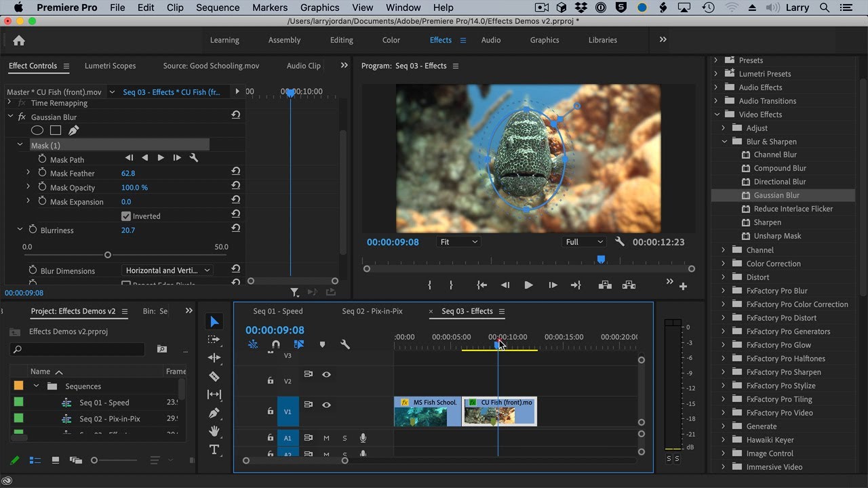
Task: Uncheck the Inverted mask checkbox
Action: pos(125,216)
